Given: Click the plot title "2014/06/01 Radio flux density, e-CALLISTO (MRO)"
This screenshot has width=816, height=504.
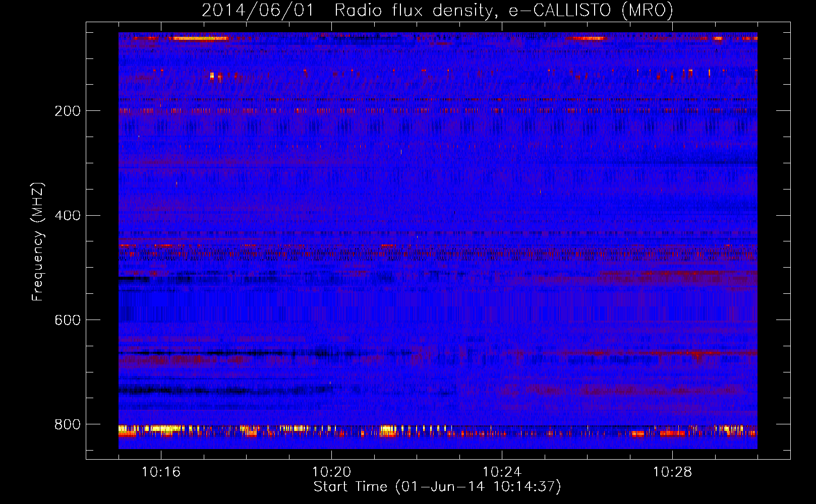Looking at the screenshot, I should pyautogui.click(x=437, y=10).
